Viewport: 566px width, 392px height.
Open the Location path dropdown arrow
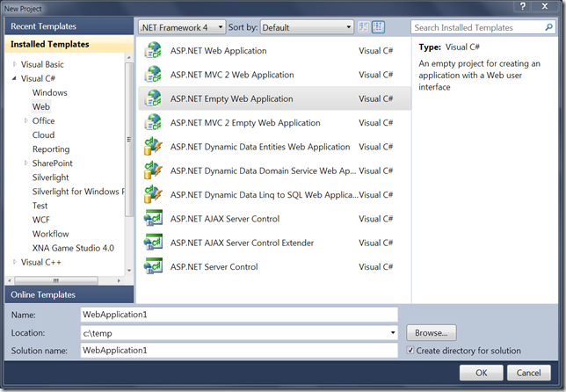tap(393, 332)
